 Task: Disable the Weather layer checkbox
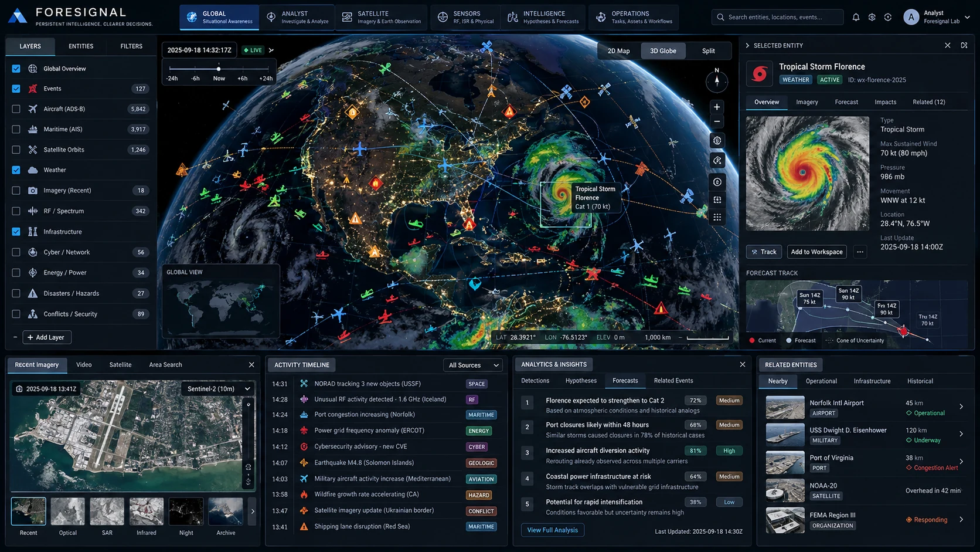pos(16,170)
